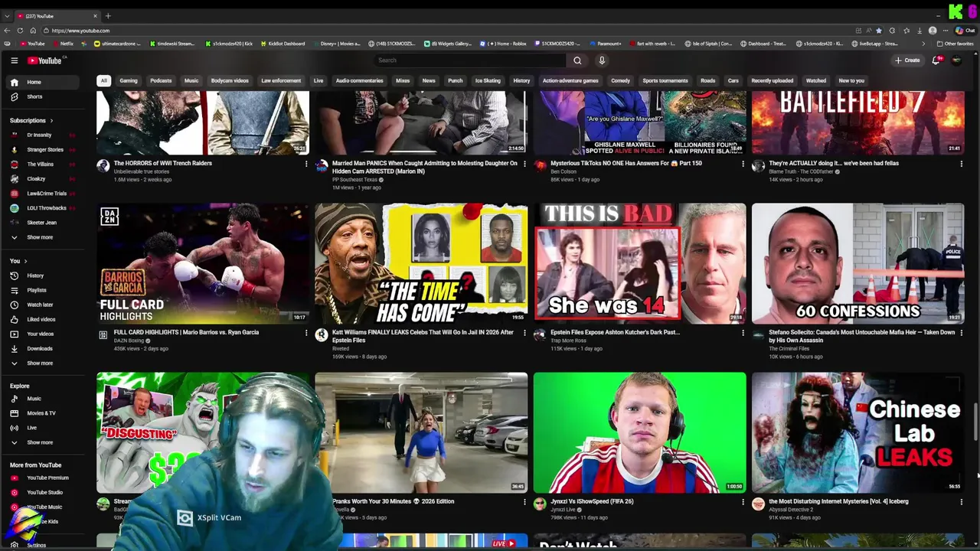Viewport: 980px width, 551px height.
Task: Play the 60 Confessions video thumbnail
Action: pos(857,263)
